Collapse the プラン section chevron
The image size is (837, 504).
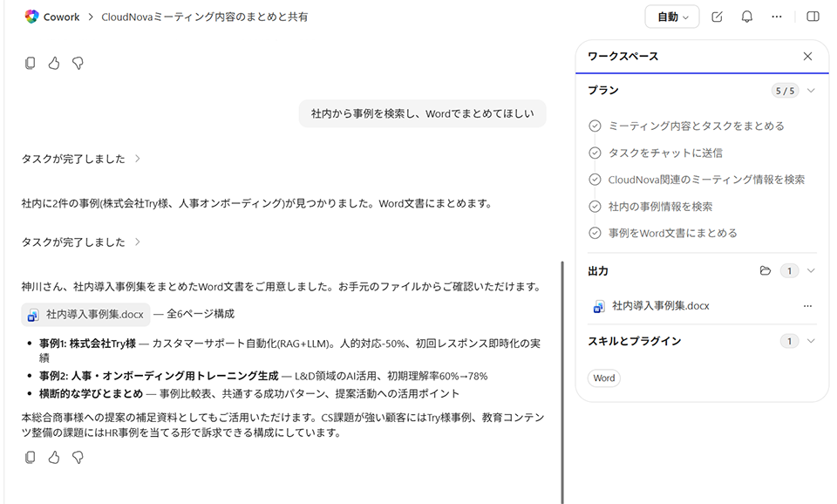tap(812, 91)
